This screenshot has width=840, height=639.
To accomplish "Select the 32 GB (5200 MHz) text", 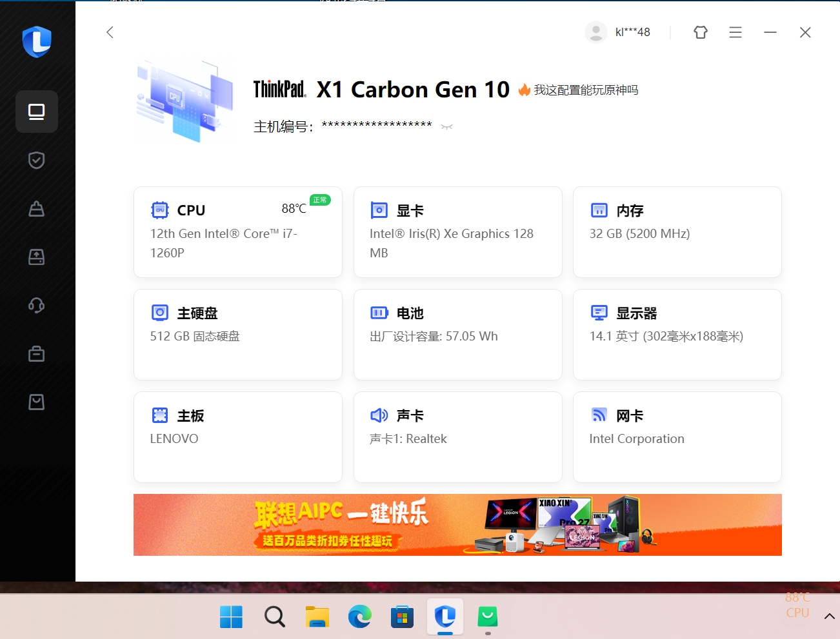I will point(639,233).
